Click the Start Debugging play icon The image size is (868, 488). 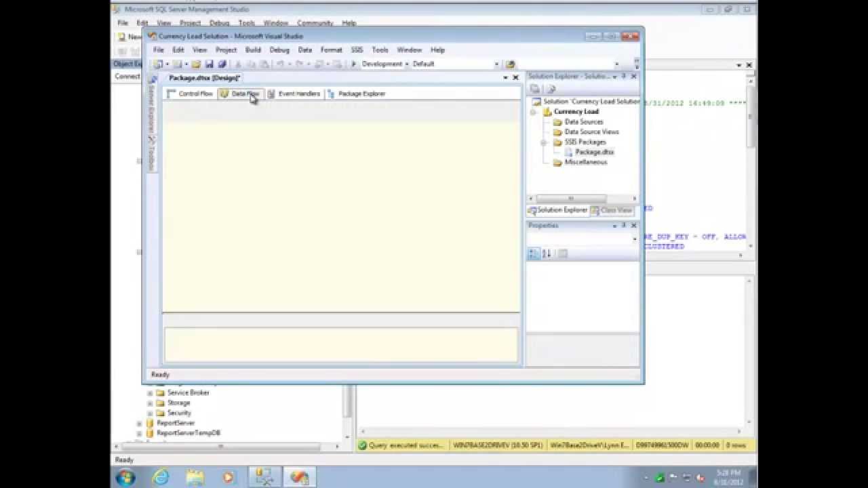[353, 64]
